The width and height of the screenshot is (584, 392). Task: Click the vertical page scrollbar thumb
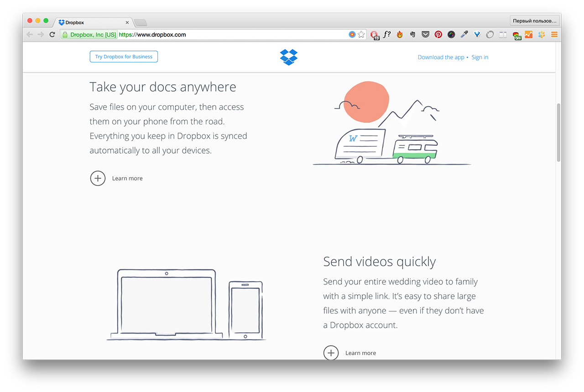point(558,132)
